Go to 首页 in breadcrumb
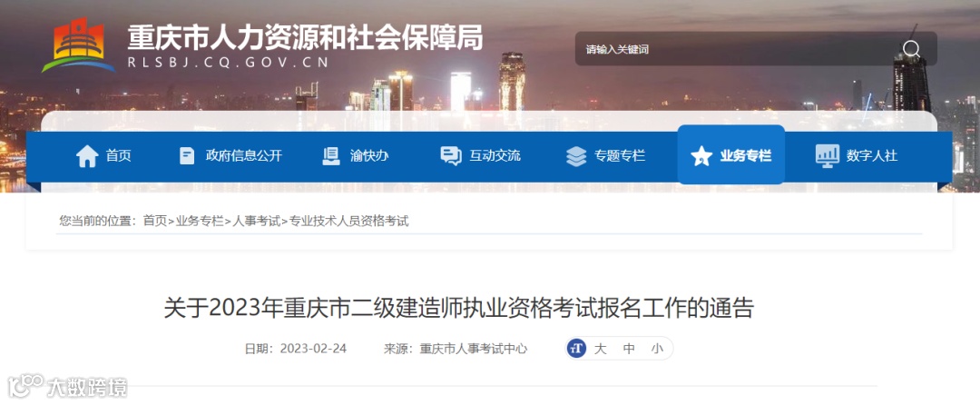Viewport: 980px width, 405px height. point(155,221)
